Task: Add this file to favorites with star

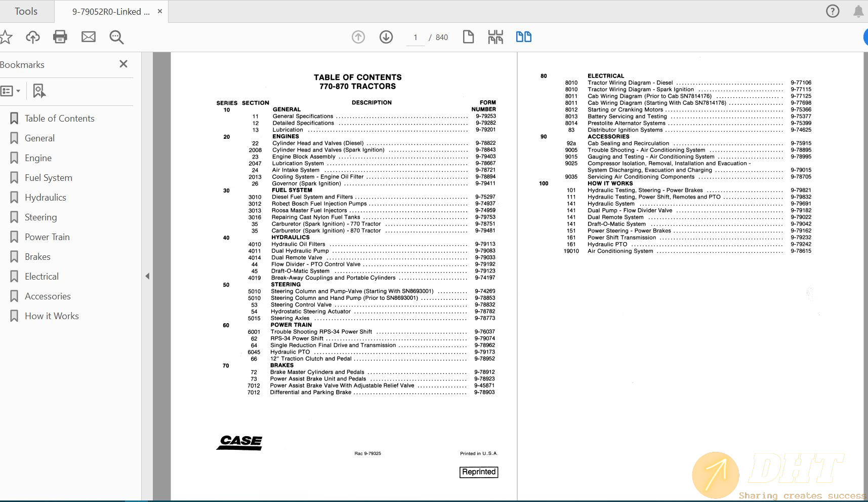Action: click(6, 36)
